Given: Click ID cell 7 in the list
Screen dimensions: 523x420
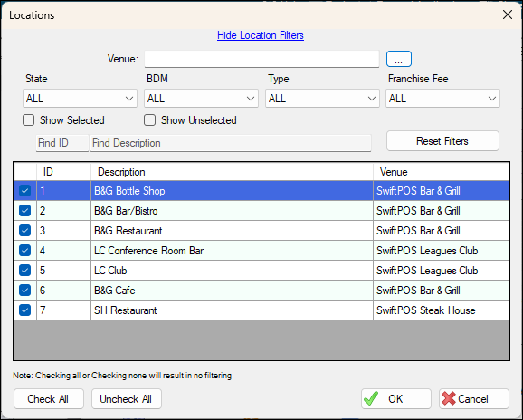Looking at the screenshot, I should coord(63,310).
